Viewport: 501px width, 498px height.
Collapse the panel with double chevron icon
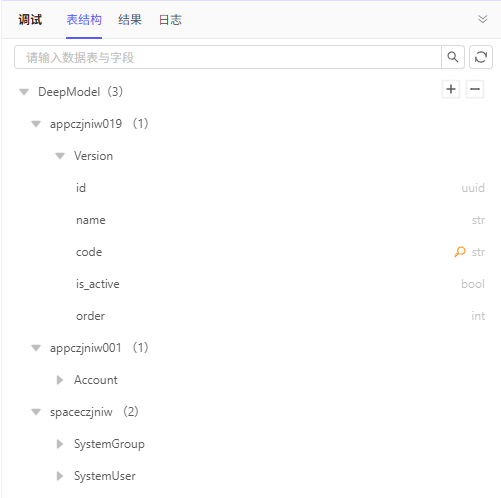tap(482, 19)
